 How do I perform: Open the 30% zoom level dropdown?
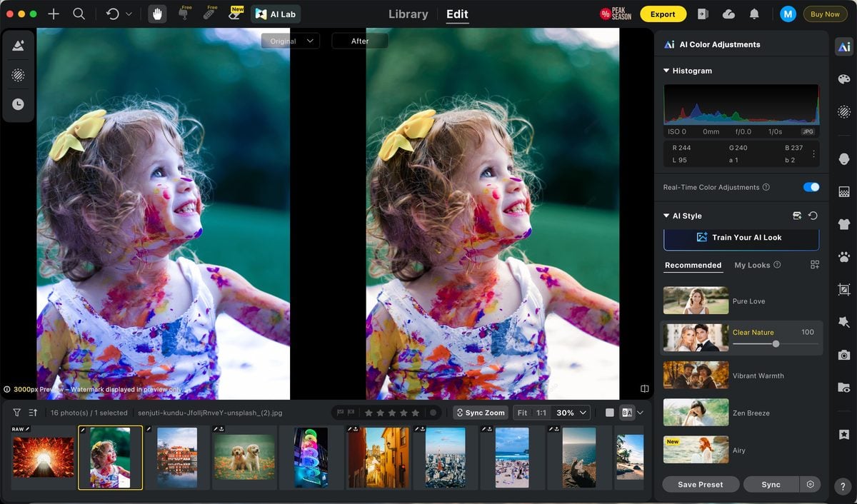(572, 413)
